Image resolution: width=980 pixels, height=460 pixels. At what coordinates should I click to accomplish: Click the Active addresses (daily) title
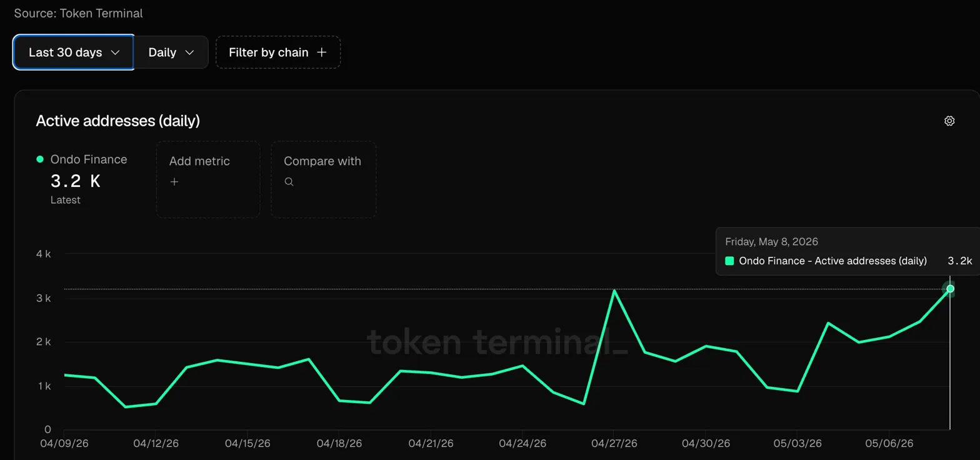click(x=118, y=121)
